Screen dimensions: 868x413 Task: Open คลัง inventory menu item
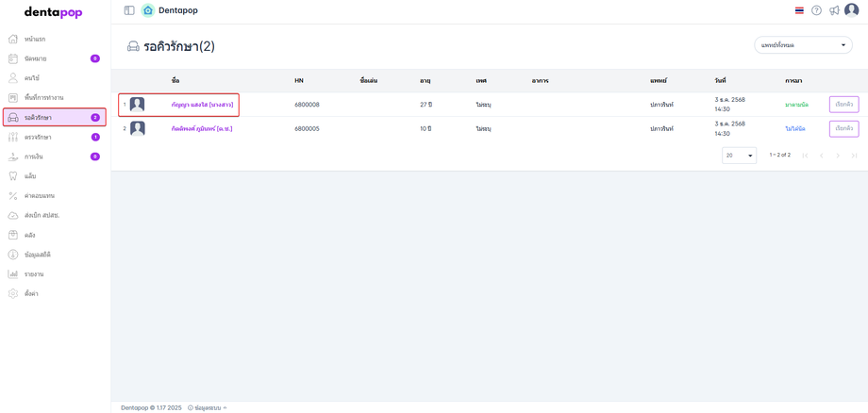click(x=55, y=235)
